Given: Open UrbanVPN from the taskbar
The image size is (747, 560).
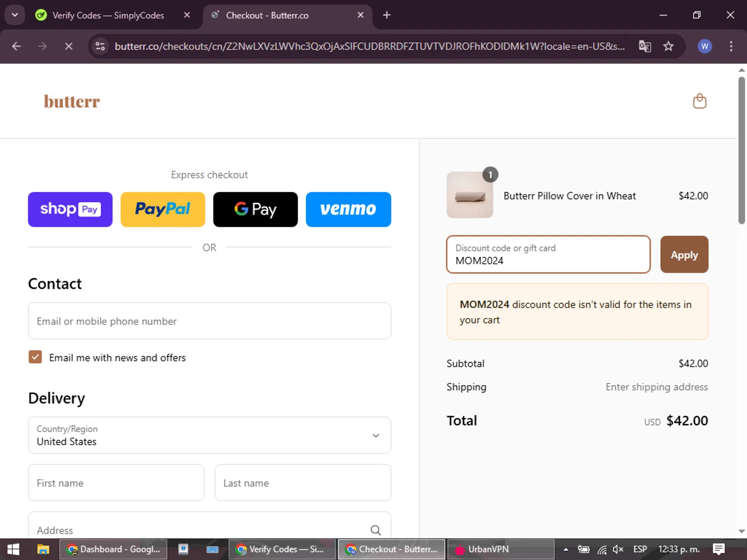Looking at the screenshot, I should point(501,550).
